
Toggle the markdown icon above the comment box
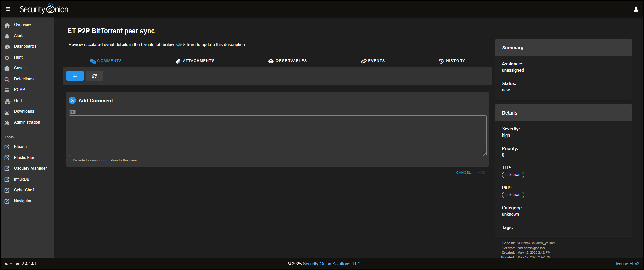click(x=73, y=112)
